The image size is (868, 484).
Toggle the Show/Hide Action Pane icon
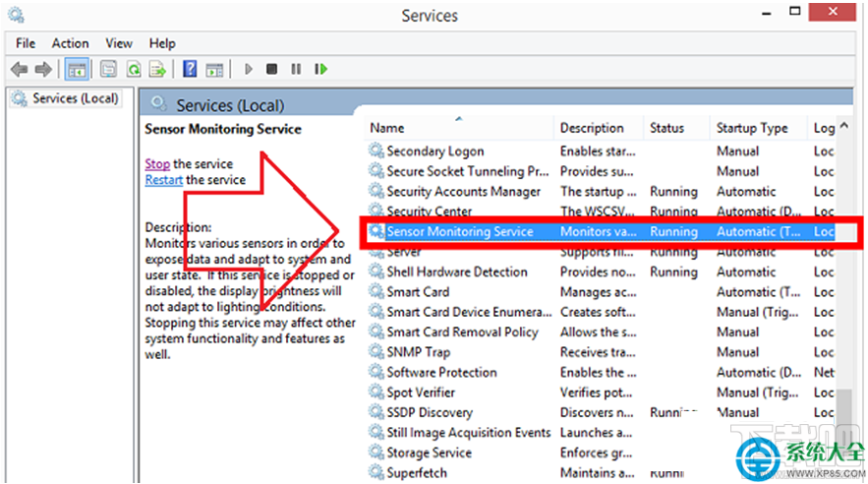point(214,70)
